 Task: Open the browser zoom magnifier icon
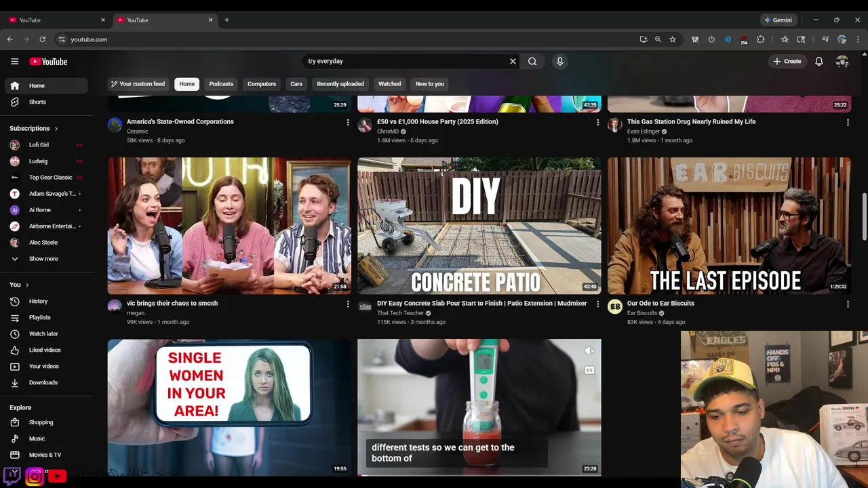tap(658, 39)
